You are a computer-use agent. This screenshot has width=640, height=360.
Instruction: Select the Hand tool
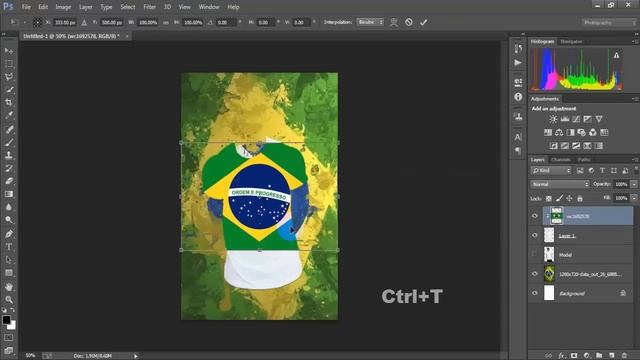click(x=9, y=287)
